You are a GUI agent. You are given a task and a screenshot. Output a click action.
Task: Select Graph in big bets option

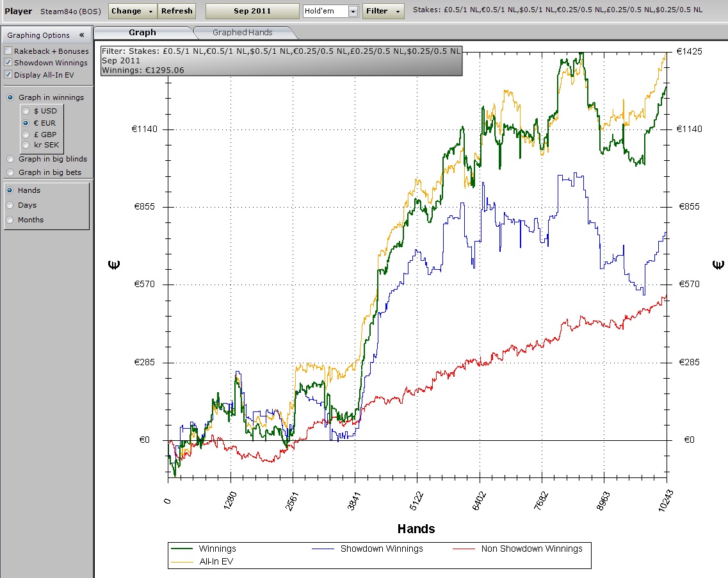10,172
